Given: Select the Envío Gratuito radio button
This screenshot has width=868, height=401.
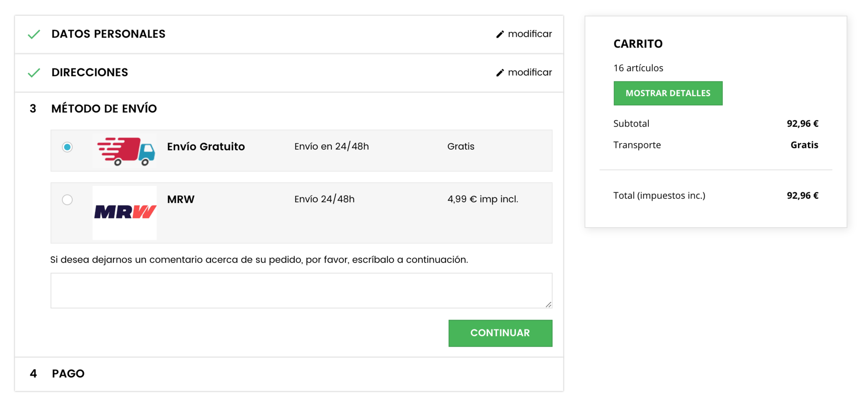Looking at the screenshot, I should pos(67,147).
